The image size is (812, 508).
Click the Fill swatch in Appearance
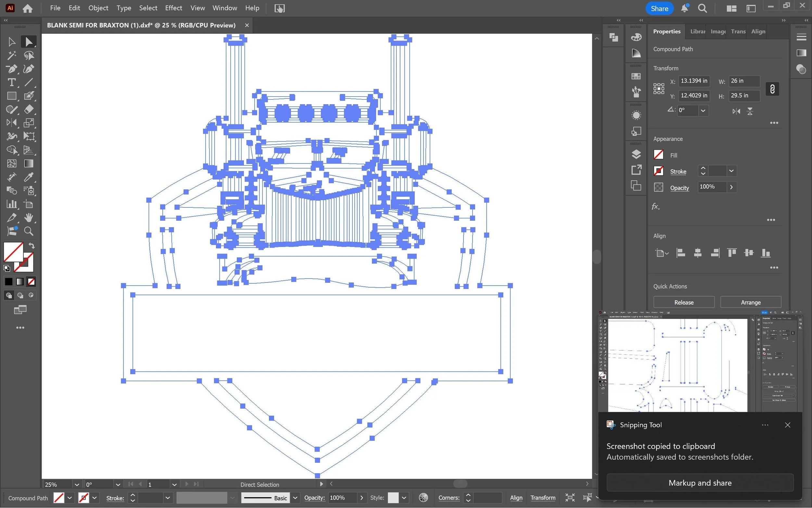pyautogui.click(x=659, y=155)
